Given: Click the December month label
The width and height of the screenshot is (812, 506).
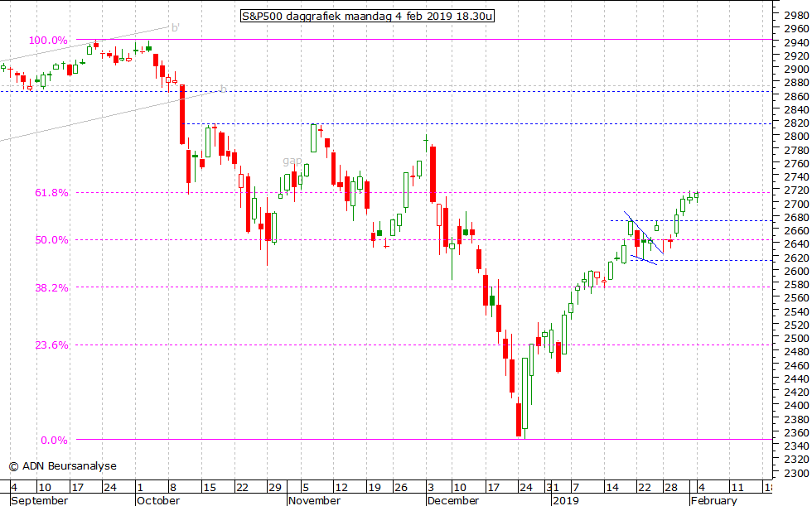Looking at the screenshot, I should [453, 500].
